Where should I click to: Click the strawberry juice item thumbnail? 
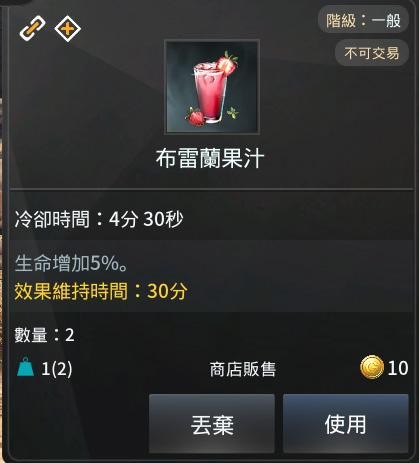pyautogui.click(x=212, y=87)
